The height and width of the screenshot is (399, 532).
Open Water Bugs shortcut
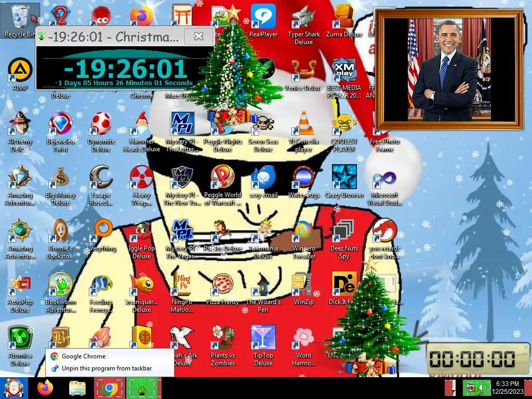point(303,181)
